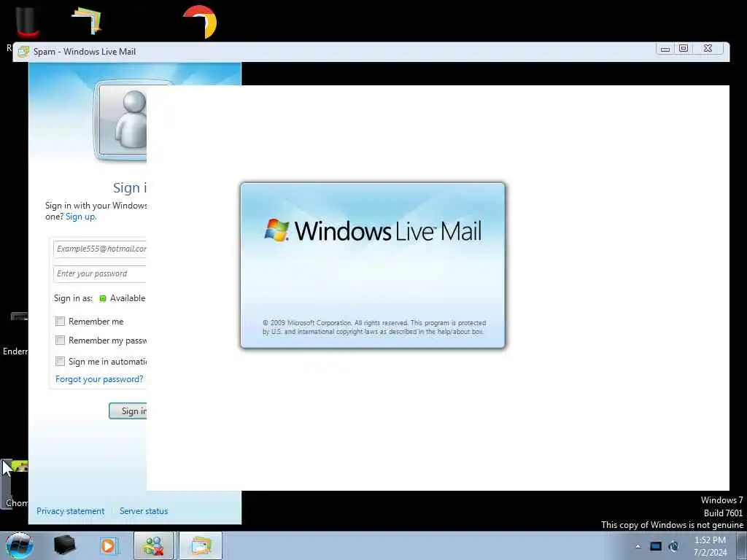Switch to Windows Live Messenger taskbar button
This screenshot has height=560, width=747.
pos(153,545)
